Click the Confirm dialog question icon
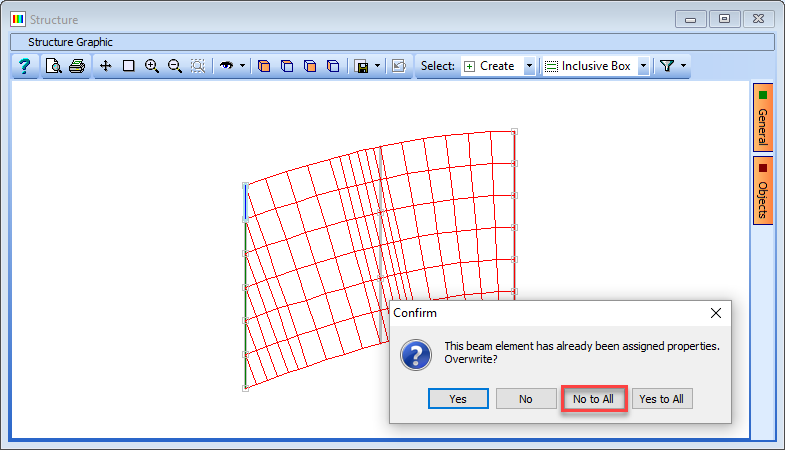785x450 pixels. tap(416, 355)
